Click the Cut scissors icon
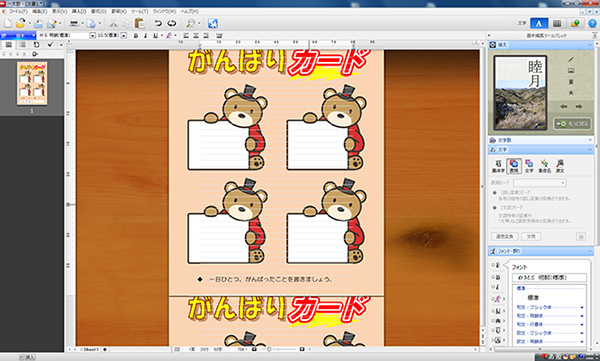The image size is (600, 361). [113, 23]
